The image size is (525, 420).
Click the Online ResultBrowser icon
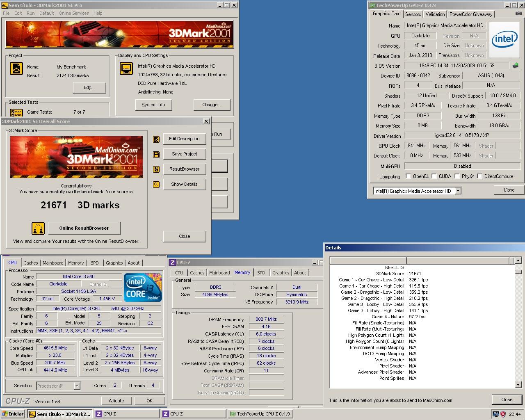(x=38, y=228)
